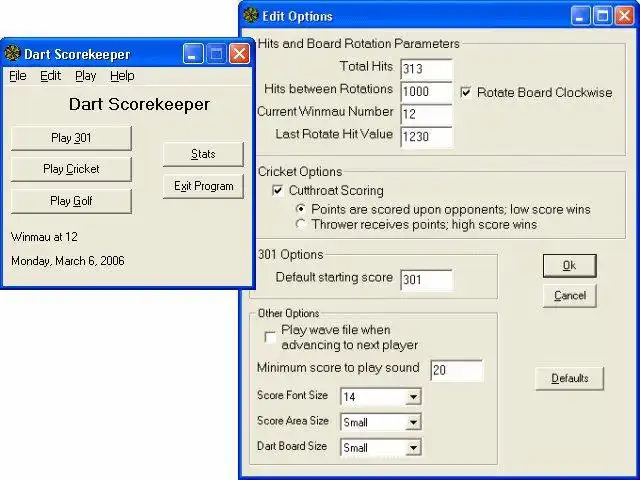Open the Edit menu in Dart Scorekeeper
This screenshot has height=480, width=640.
[50, 76]
